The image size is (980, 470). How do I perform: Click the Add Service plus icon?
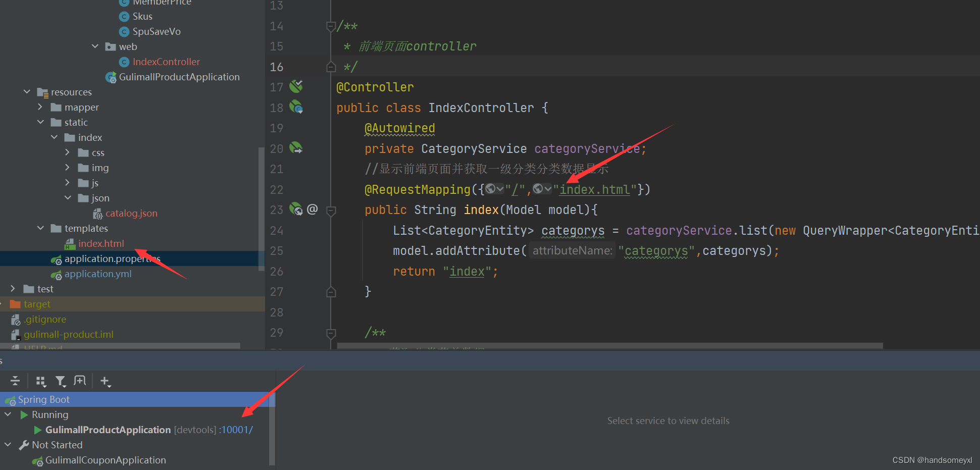(x=105, y=381)
